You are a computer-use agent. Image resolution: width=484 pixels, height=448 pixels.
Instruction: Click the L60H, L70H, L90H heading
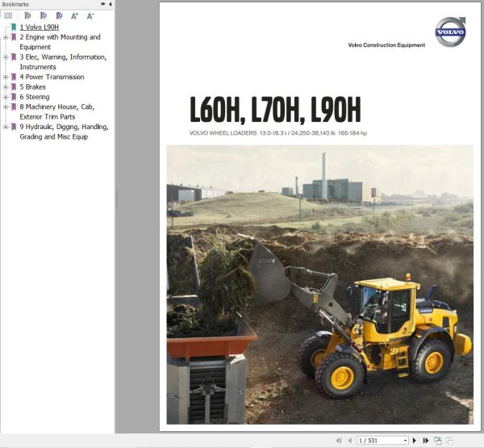tap(275, 110)
